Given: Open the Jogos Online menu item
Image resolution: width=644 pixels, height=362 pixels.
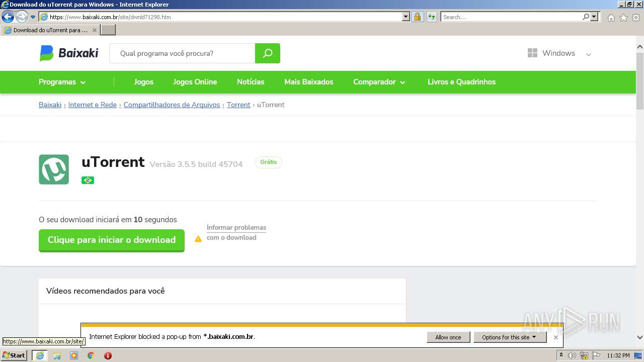Looking at the screenshot, I should tap(195, 82).
